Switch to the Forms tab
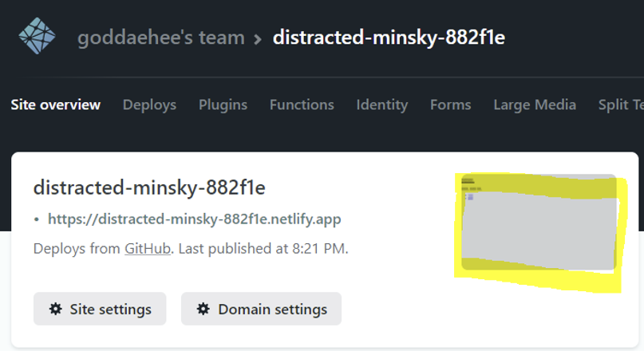644x351 pixels. pyautogui.click(x=451, y=105)
